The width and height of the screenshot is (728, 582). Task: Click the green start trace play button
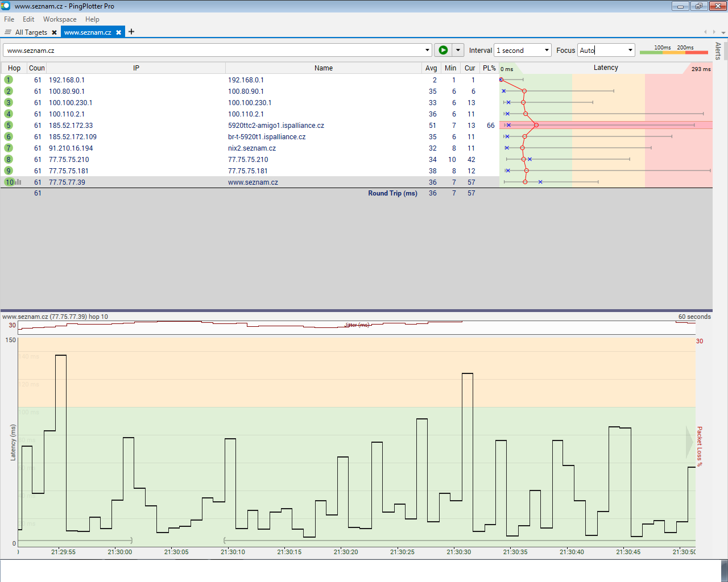click(442, 50)
